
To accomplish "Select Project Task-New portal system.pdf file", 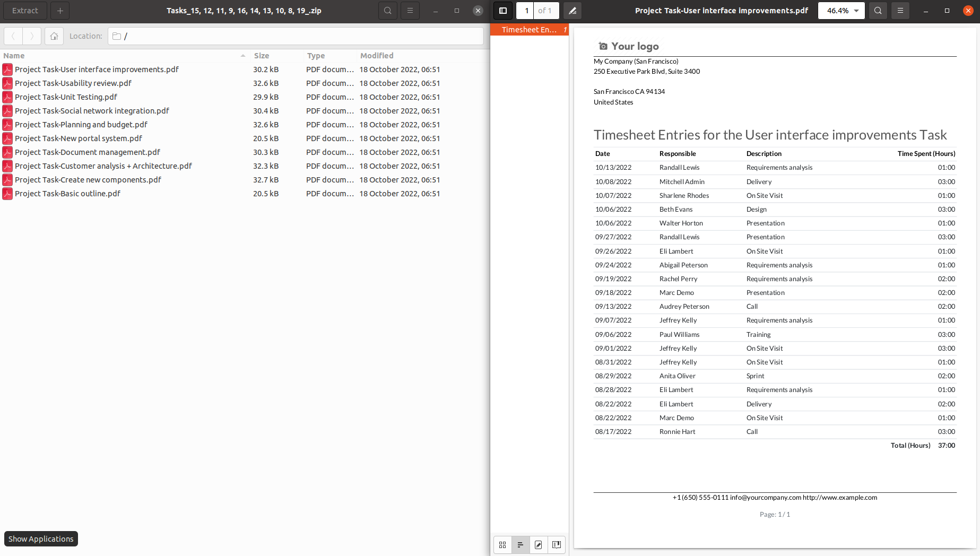I will click(79, 138).
